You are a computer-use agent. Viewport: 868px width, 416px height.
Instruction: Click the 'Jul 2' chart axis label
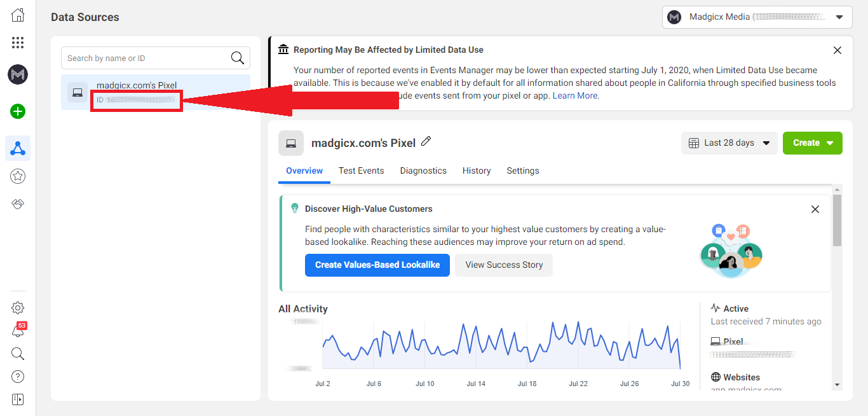click(322, 384)
